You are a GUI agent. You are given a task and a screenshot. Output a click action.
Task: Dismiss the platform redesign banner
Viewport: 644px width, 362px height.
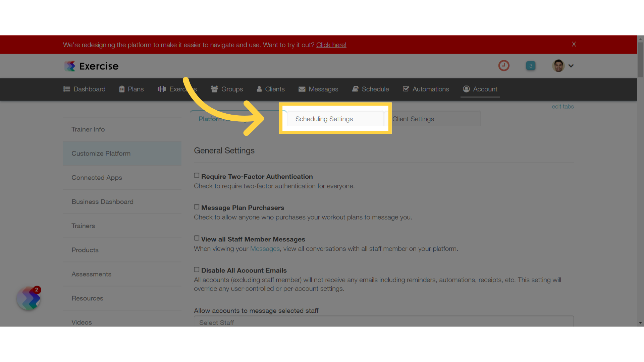(x=574, y=44)
